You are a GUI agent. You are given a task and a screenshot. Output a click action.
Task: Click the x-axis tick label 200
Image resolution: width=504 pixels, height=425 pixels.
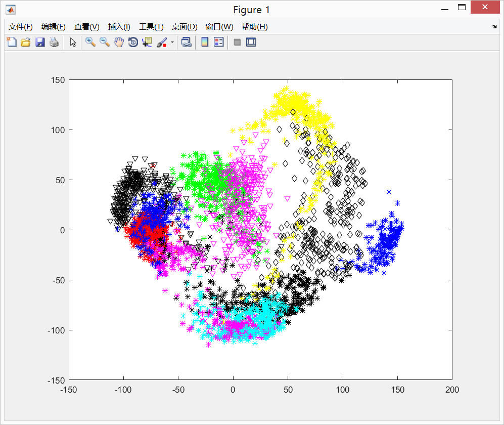[x=452, y=390]
